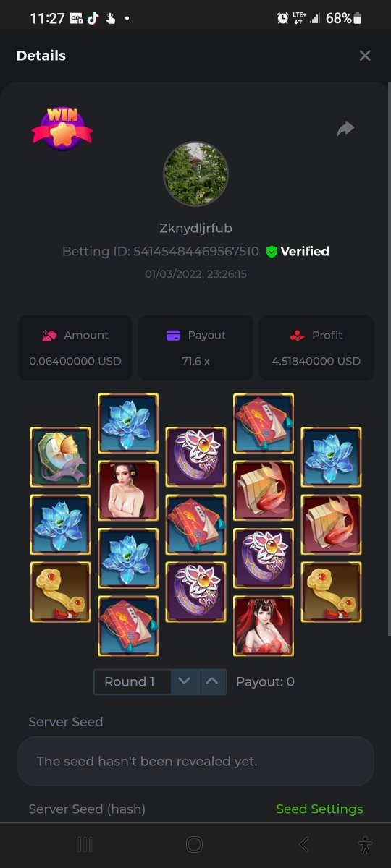The width and height of the screenshot is (391, 868).
Task: Open Android recent apps button
Action: click(x=85, y=844)
